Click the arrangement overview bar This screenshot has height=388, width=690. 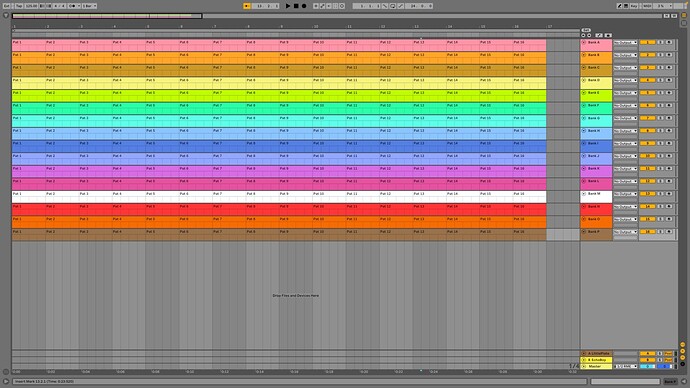337,16
